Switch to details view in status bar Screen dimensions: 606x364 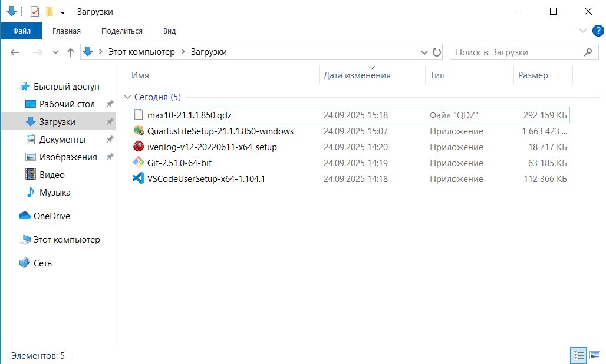click(x=578, y=356)
